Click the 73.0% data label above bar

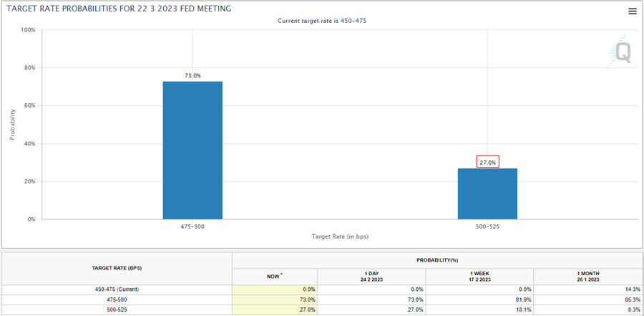[192, 75]
